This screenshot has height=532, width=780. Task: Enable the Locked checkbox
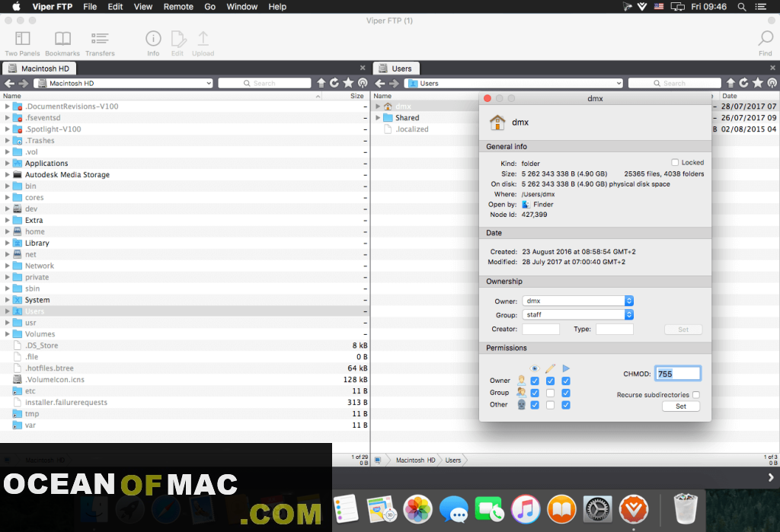[675, 163]
